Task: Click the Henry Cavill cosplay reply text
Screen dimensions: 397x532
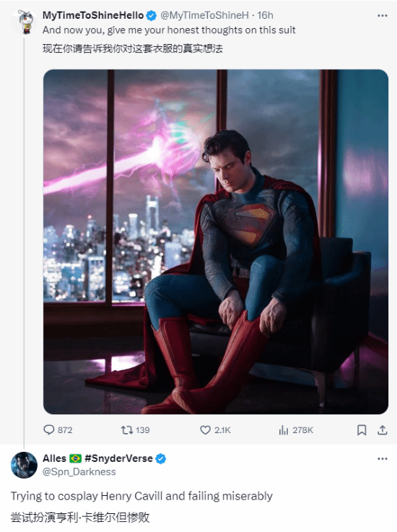Action: (141, 496)
